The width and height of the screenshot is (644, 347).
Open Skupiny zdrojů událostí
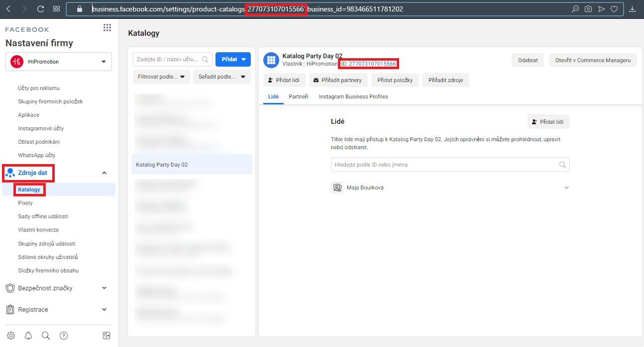(x=47, y=244)
